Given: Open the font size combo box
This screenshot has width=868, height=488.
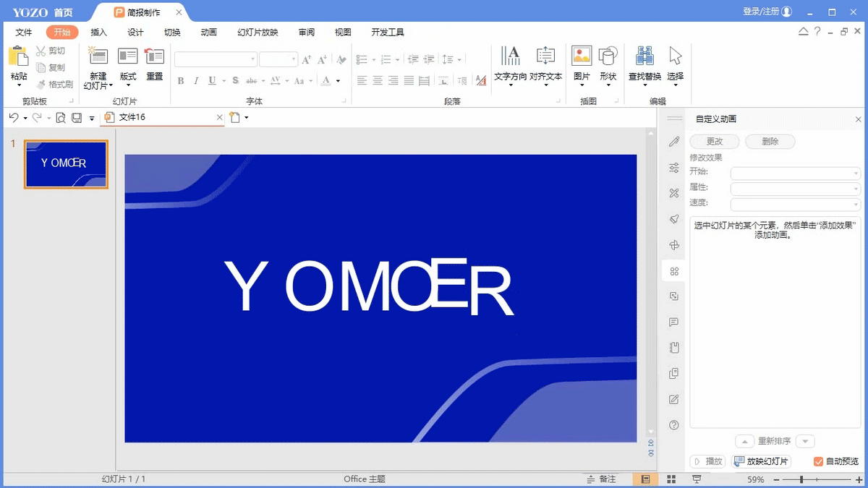Looking at the screenshot, I should click(x=278, y=59).
